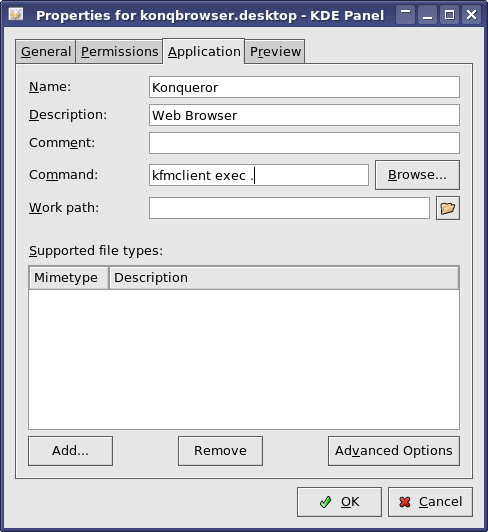Focus the Name field containing Konqueror
Viewport: 488px width, 532px height.
[304, 87]
